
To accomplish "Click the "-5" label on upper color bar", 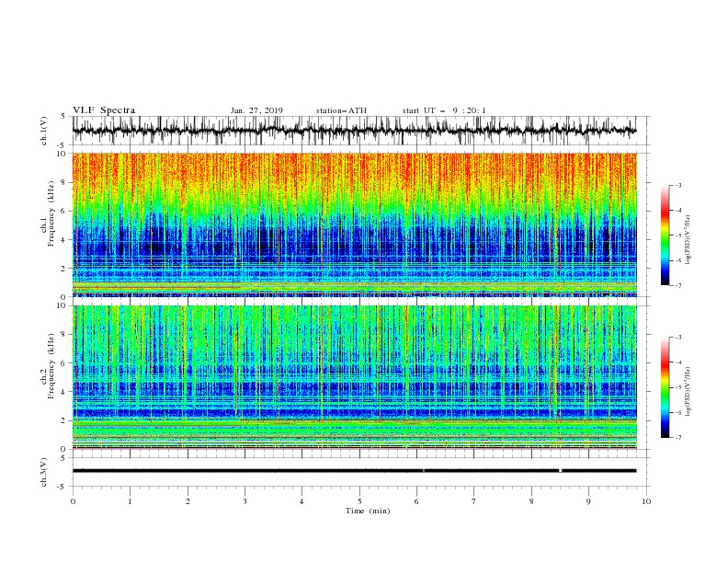I will coord(677,236).
